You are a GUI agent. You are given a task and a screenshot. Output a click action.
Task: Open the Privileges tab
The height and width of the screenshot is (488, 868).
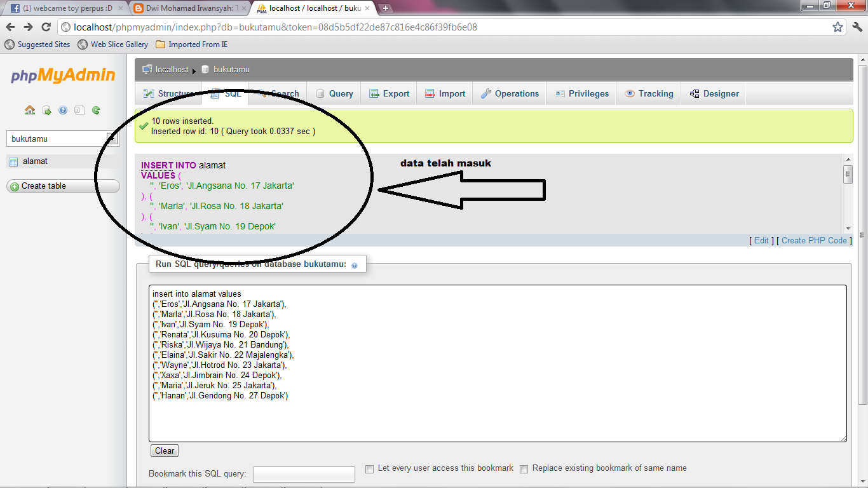(x=582, y=93)
